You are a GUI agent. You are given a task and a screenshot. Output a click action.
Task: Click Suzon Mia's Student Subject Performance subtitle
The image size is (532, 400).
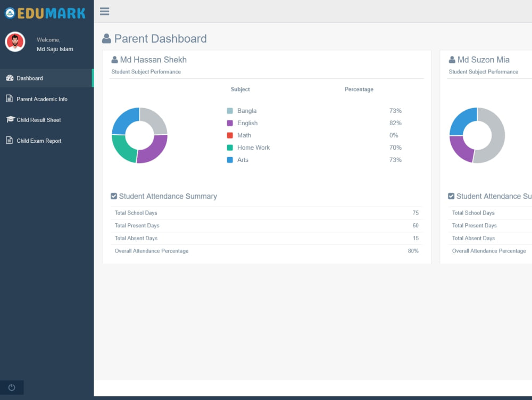click(x=484, y=72)
